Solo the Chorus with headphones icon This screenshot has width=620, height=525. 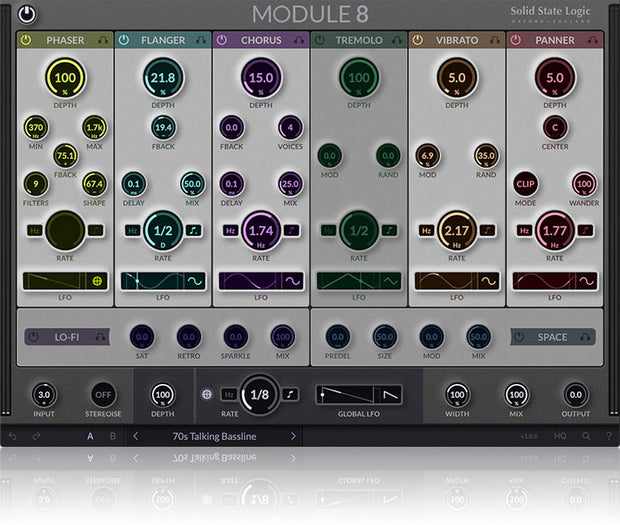(299, 40)
